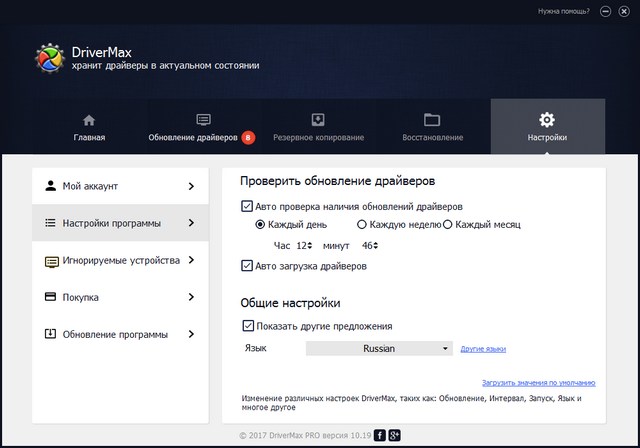Disable Авто загрузка драйверов checkbox

pyautogui.click(x=247, y=266)
